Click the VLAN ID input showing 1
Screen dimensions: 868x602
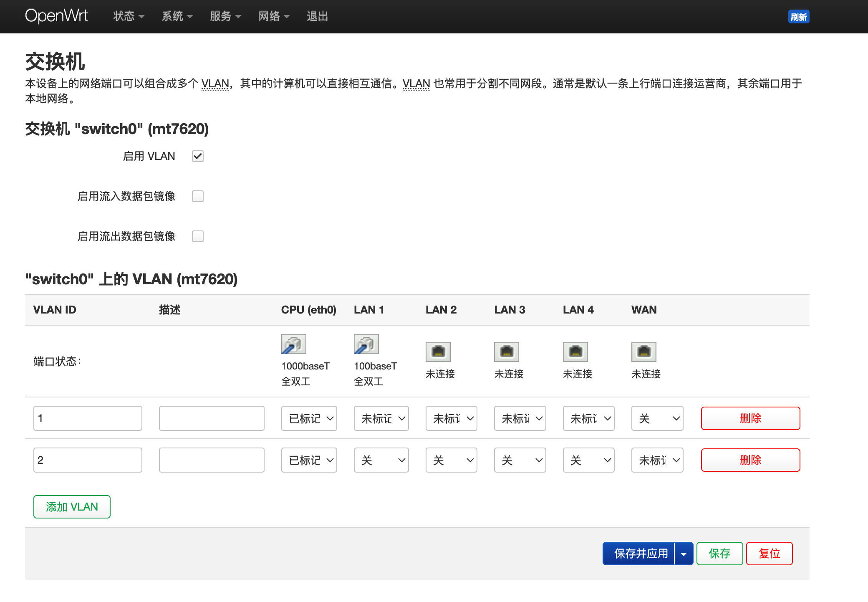(x=88, y=418)
